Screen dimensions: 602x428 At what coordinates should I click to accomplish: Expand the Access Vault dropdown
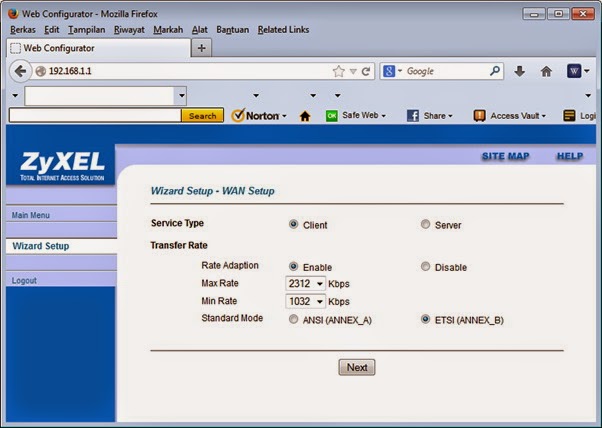click(543, 116)
